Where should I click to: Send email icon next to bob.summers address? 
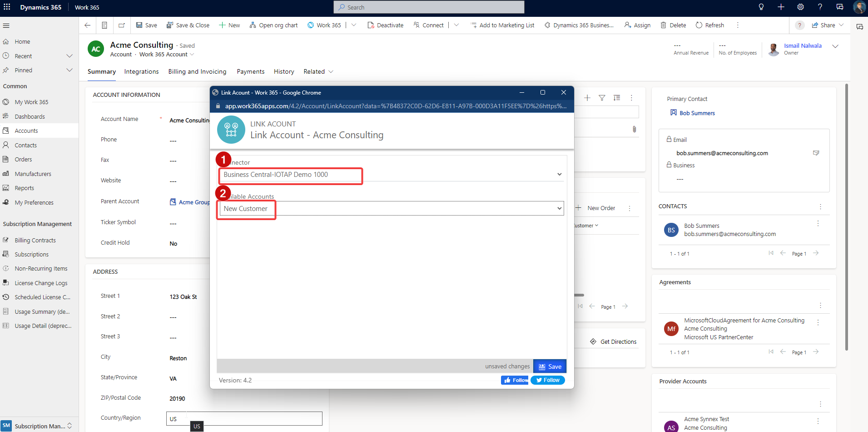[x=816, y=153]
